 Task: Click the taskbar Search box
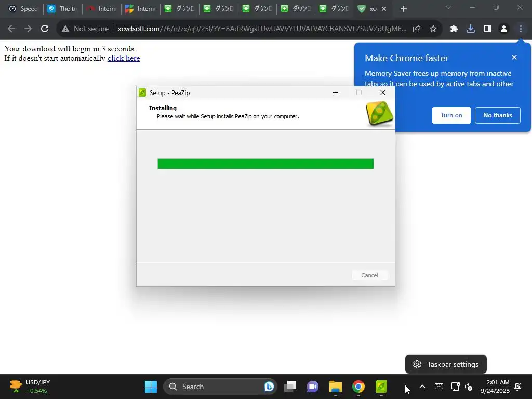coord(220,387)
